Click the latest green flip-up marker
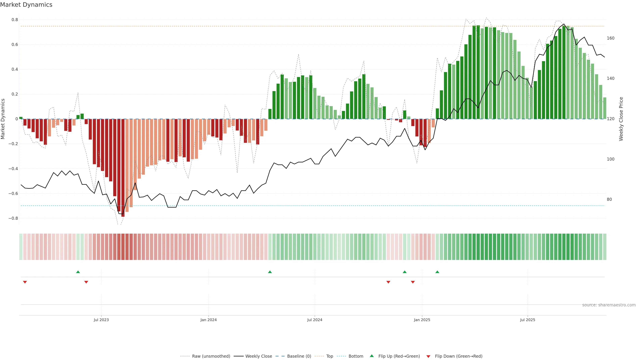The height and width of the screenshot is (362, 644). pos(437,272)
